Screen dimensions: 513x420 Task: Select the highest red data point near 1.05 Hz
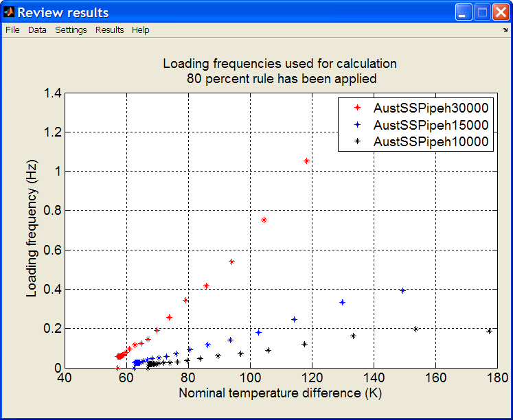click(306, 161)
